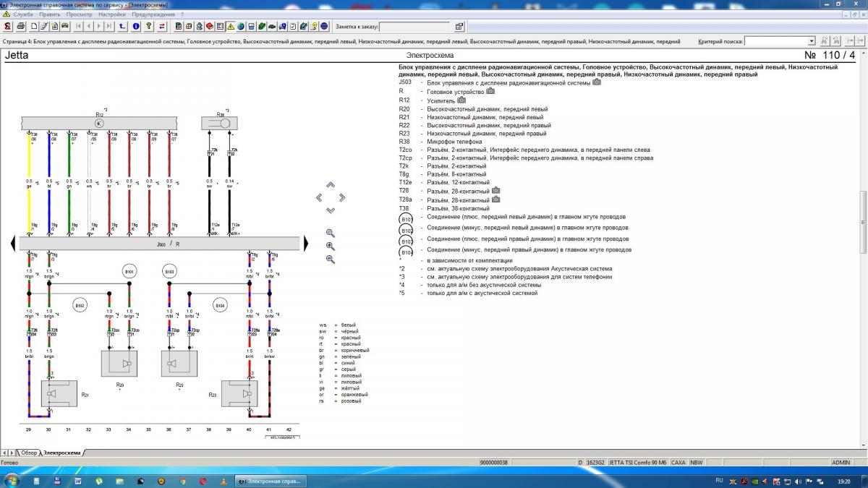The width and height of the screenshot is (868, 488).
Task: Click the middle magnifier zoom icon
Action: [x=331, y=246]
